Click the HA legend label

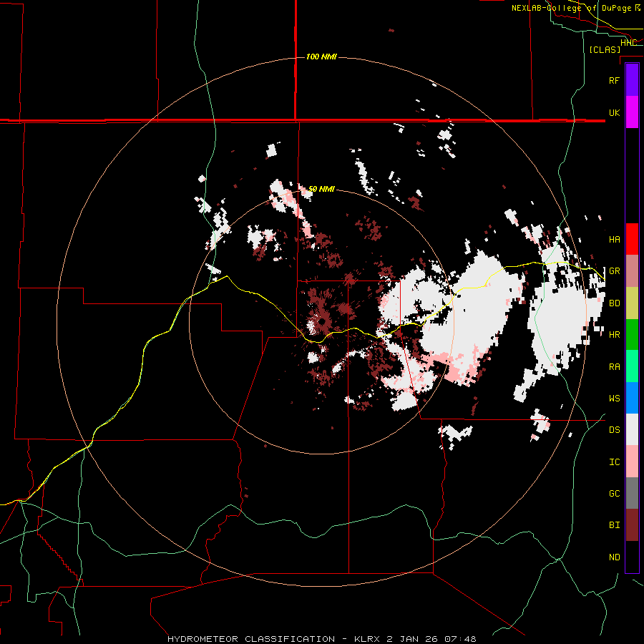click(614, 240)
